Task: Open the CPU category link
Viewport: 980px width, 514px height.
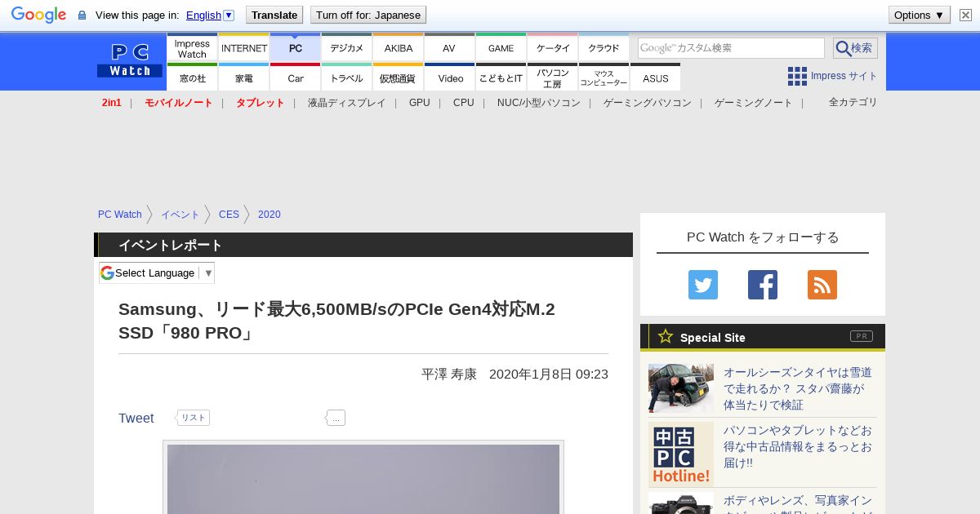Action: [464, 103]
